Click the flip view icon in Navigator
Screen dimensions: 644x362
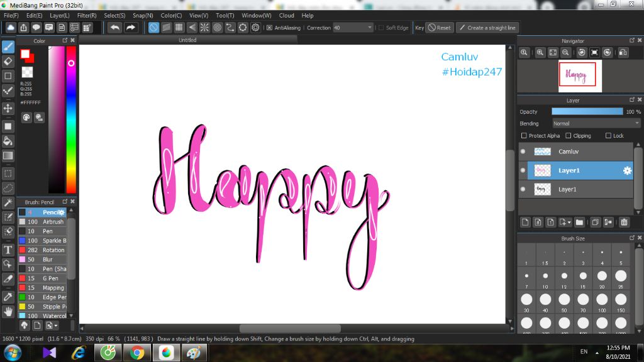623,53
